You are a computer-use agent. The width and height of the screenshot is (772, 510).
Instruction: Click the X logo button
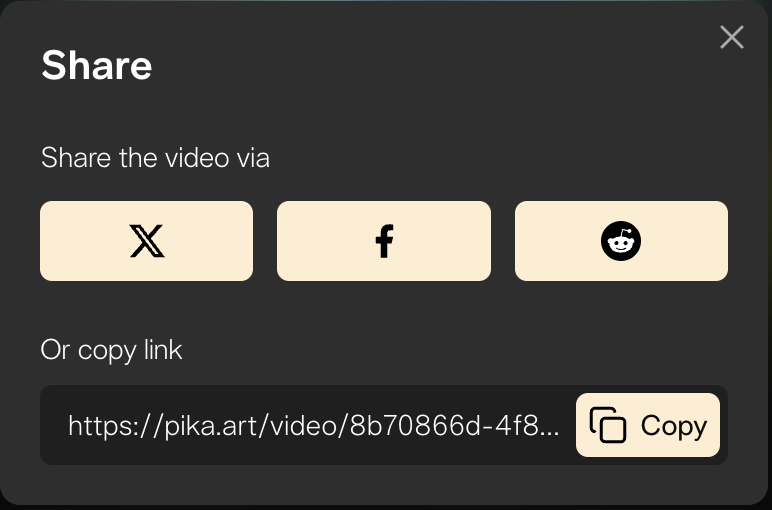coord(146,241)
